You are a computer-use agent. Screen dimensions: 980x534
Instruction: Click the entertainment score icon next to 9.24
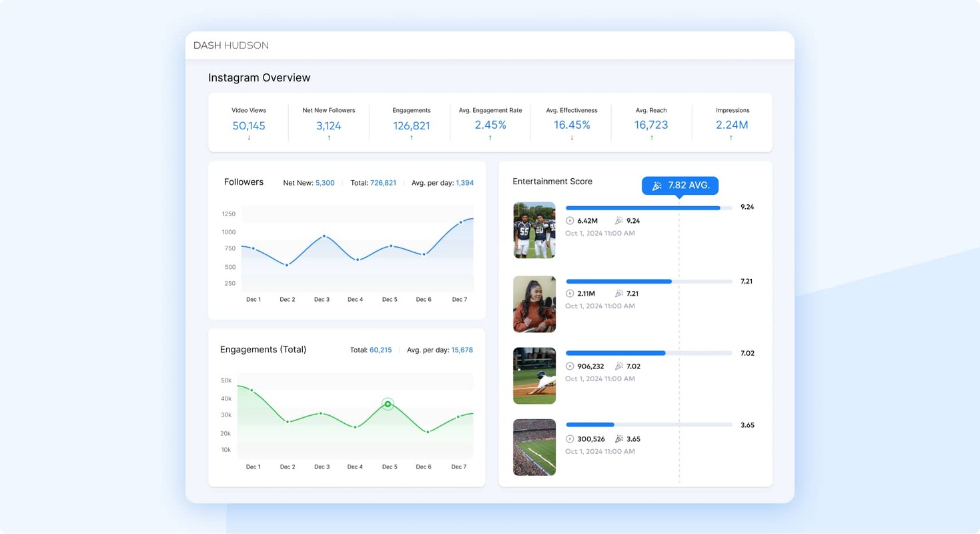click(619, 220)
